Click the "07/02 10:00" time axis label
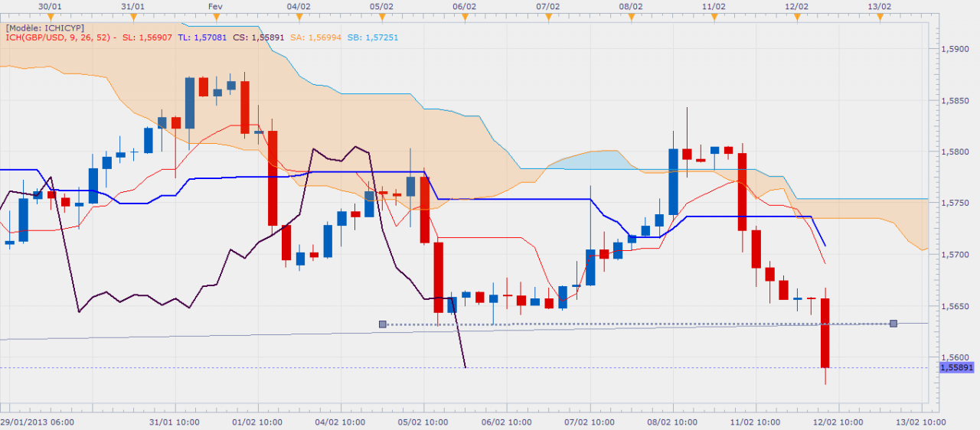The height and width of the screenshot is (430, 980). tap(589, 422)
